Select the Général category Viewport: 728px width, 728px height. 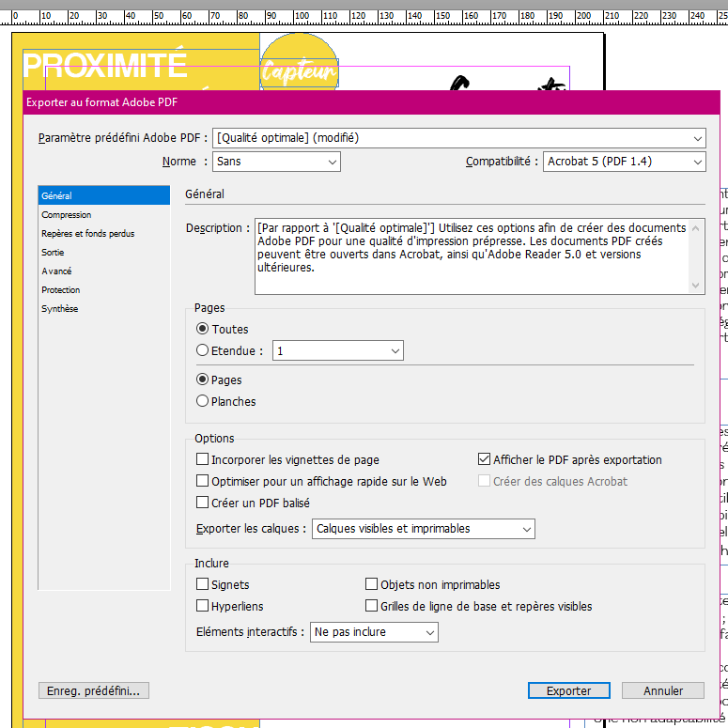pyautogui.click(x=104, y=195)
